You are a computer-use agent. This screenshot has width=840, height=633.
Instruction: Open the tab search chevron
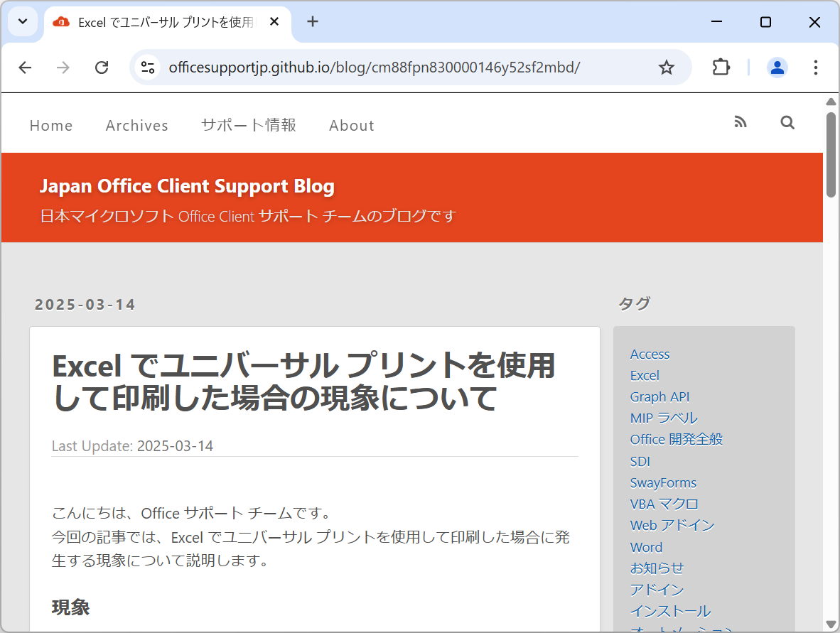[22, 21]
